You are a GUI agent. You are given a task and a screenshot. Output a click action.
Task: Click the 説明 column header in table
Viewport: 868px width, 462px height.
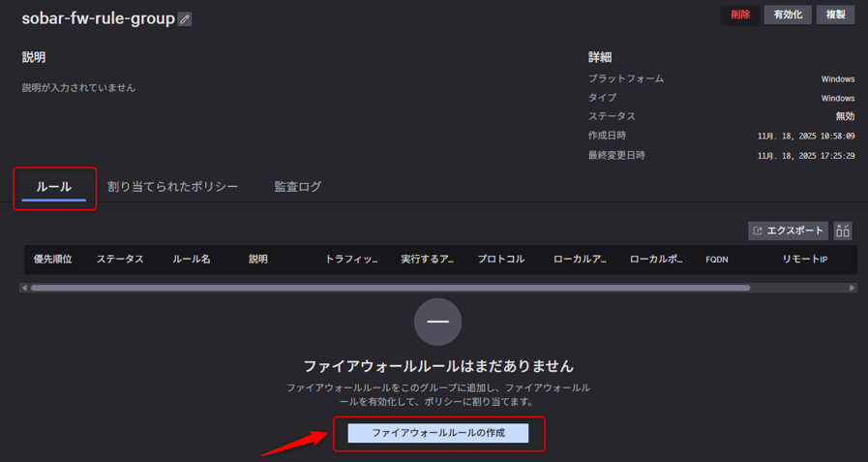click(x=258, y=260)
